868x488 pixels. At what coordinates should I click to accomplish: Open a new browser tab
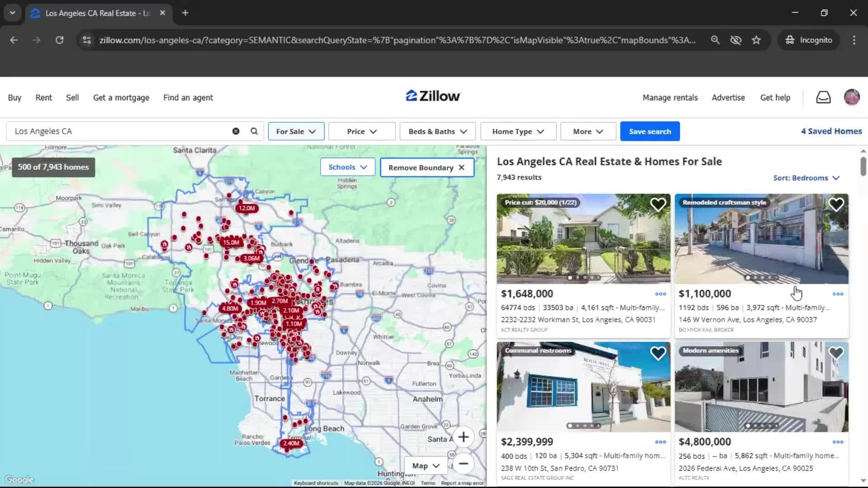coord(185,13)
